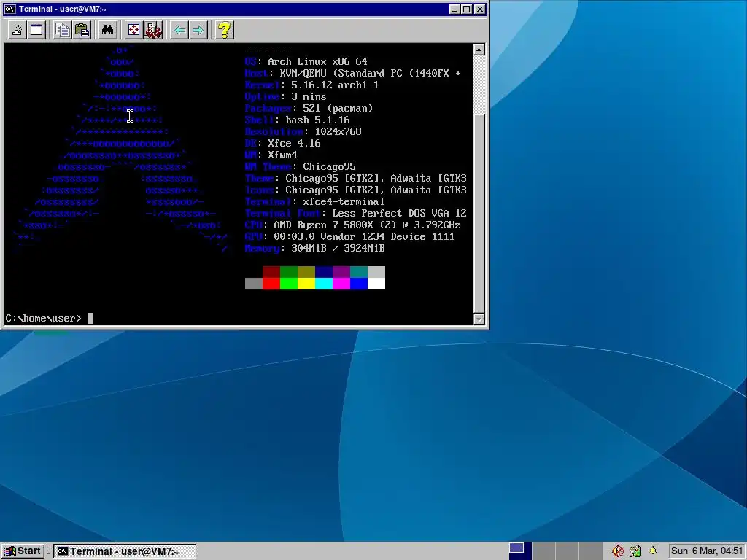This screenshot has height=560, width=747.
Task: Switch to the first workspace in pager
Action: pos(520,551)
